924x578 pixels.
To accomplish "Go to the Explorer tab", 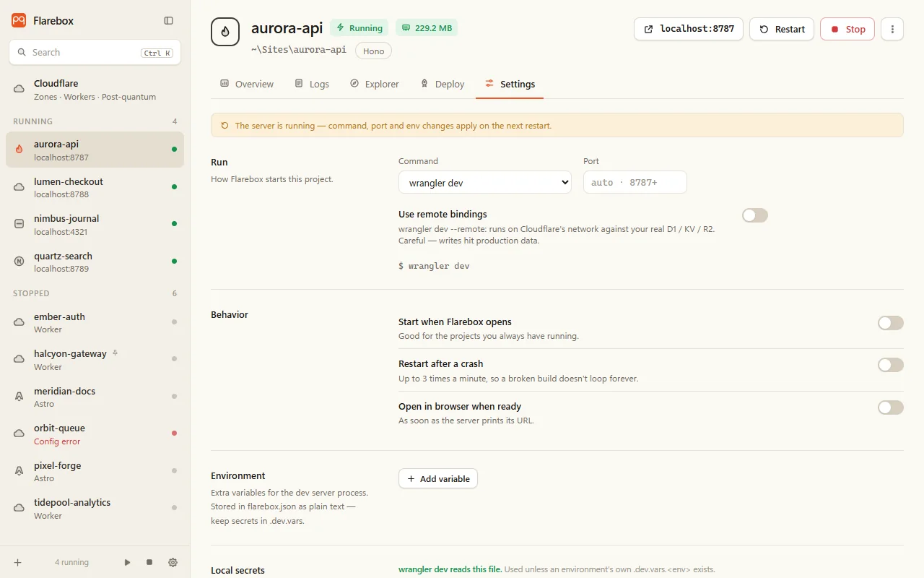I will coord(374,85).
